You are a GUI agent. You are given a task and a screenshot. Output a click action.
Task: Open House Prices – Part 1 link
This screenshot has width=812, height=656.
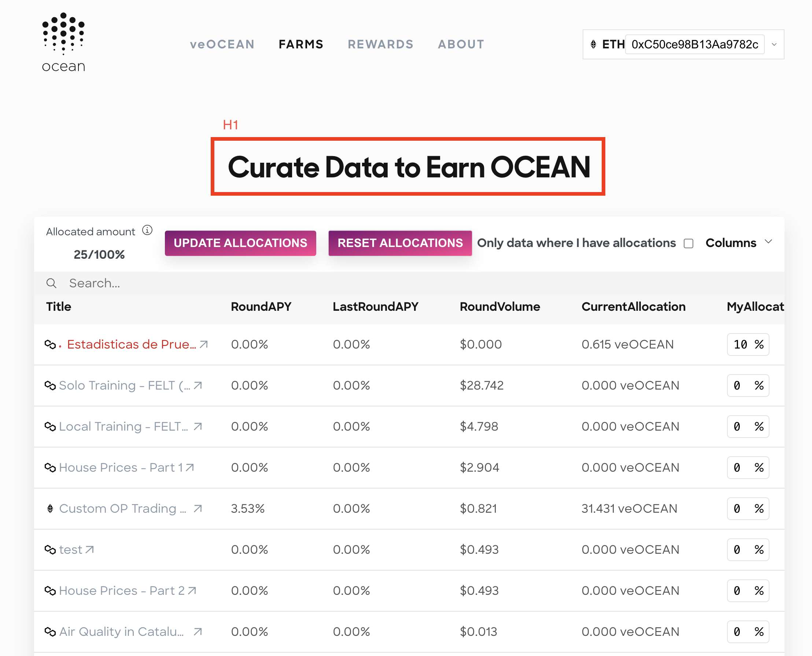[x=121, y=467]
